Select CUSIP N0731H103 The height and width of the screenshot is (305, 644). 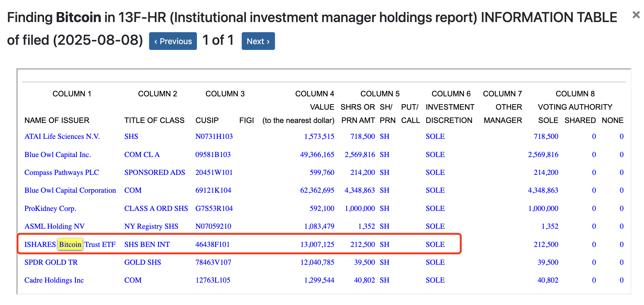pyautogui.click(x=214, y=136)
